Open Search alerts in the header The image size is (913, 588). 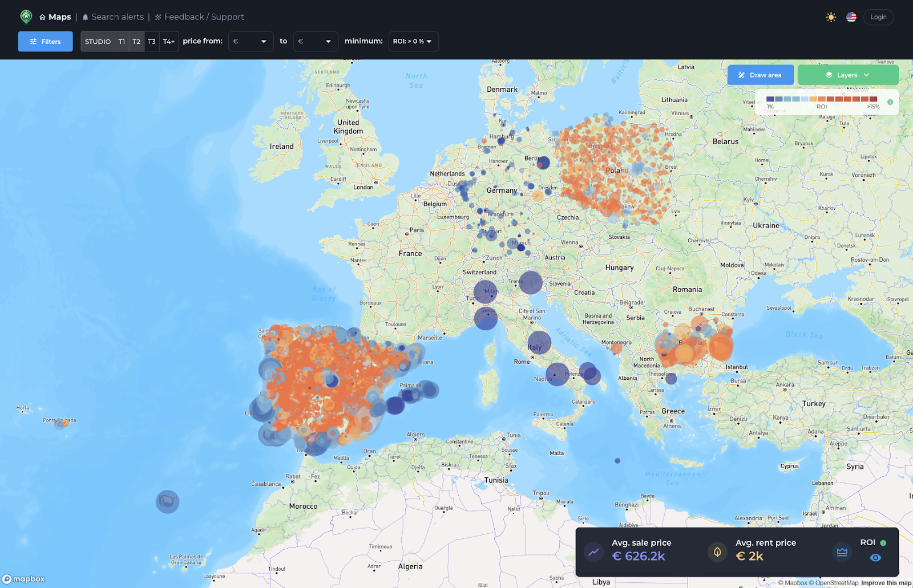[x=113, y=17]
